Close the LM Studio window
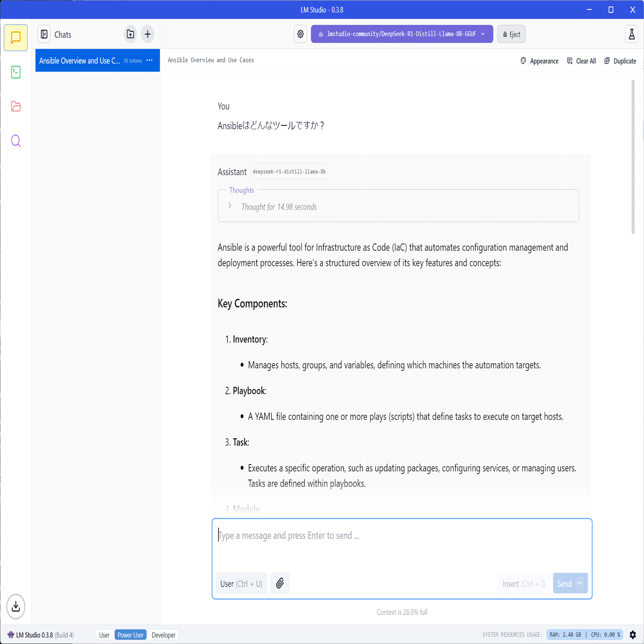Viewport: 644px width, 644px height. coord(632,9)
